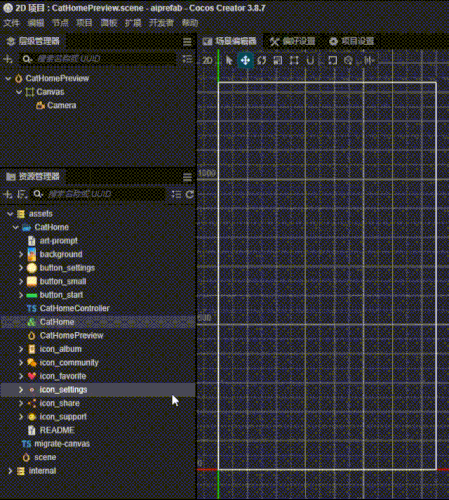
Task: Expand the button_start asset
Action: click(x=21, y=295)
